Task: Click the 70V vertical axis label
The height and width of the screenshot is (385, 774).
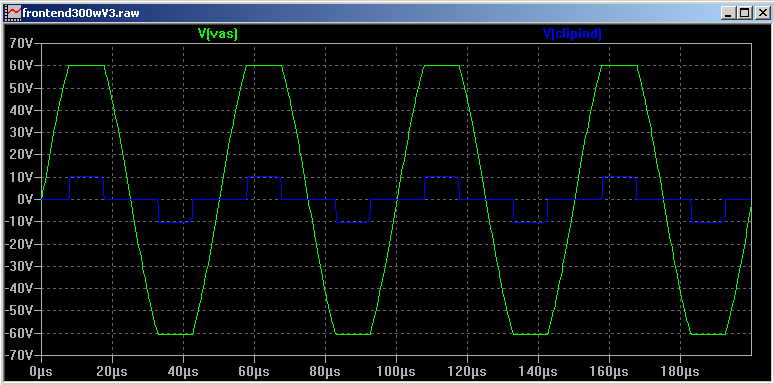Action: (x=21, y=43)
